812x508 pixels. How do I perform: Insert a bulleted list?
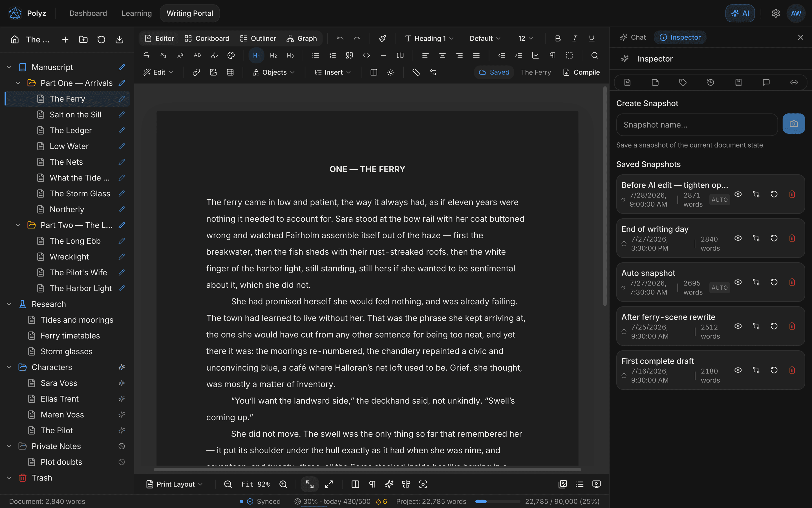[316, 56]
